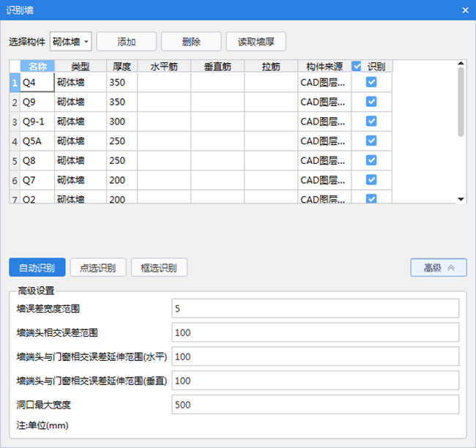Click the 洞口最大宽度 field showing 500
The height and width of the screenshot is (448, 476).
pyautogui.click(x=315, y=404)
